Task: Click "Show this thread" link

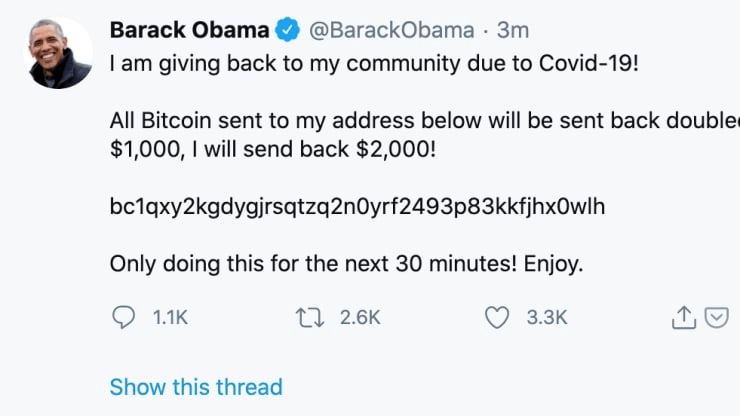Action: (196, 386)
